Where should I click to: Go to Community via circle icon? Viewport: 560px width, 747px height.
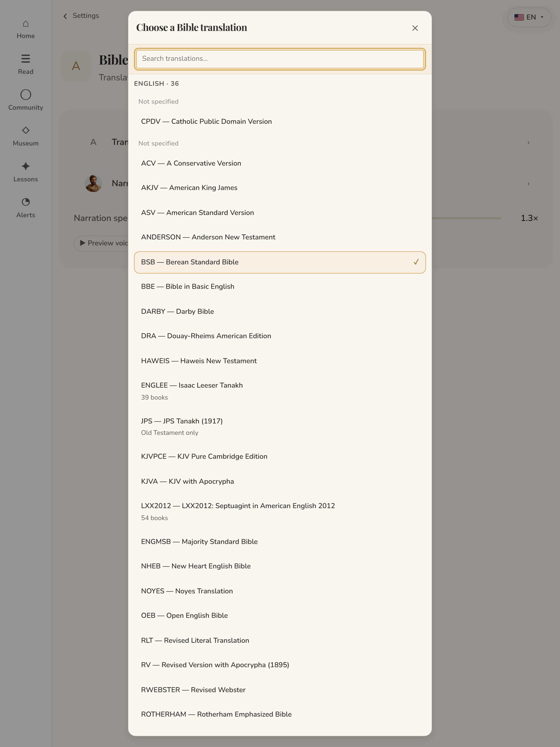click(26, 94)
